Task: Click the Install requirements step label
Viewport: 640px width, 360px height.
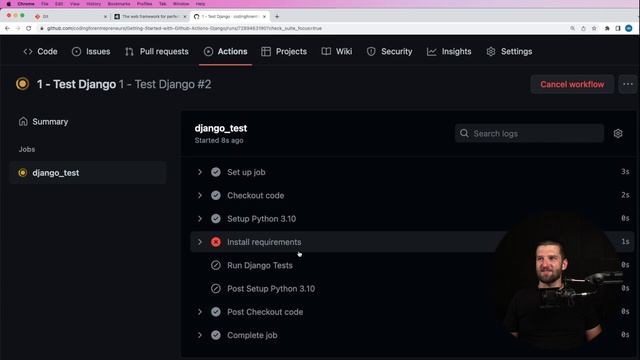Action: [264, 242]
